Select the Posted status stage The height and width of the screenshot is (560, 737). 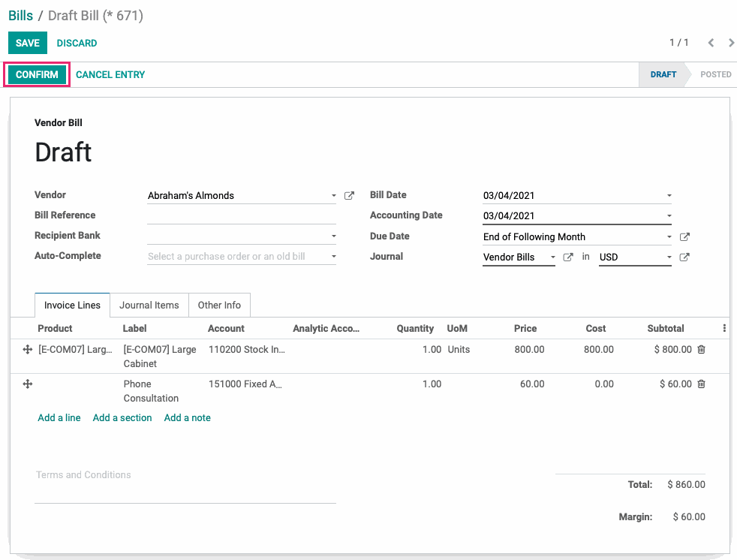click(715, 74)
